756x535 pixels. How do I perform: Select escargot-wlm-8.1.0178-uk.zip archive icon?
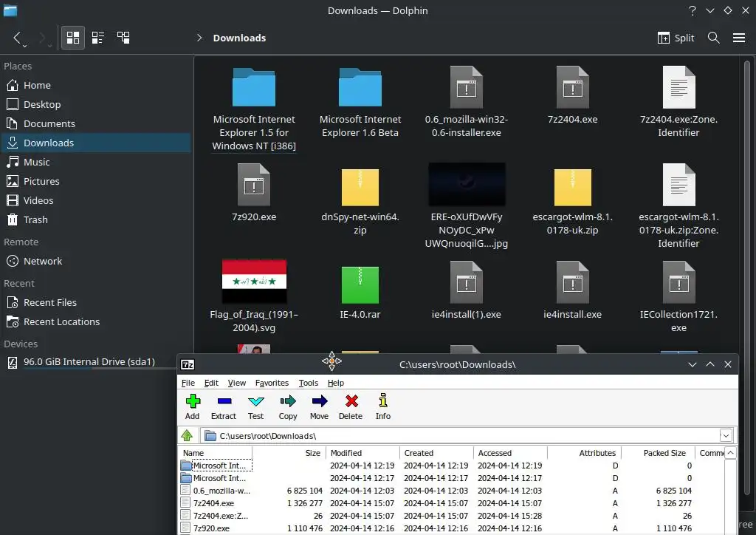[x=572, y=187]
